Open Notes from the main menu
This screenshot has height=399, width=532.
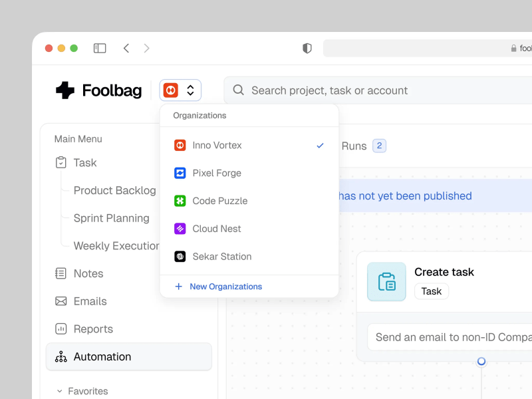88,273
